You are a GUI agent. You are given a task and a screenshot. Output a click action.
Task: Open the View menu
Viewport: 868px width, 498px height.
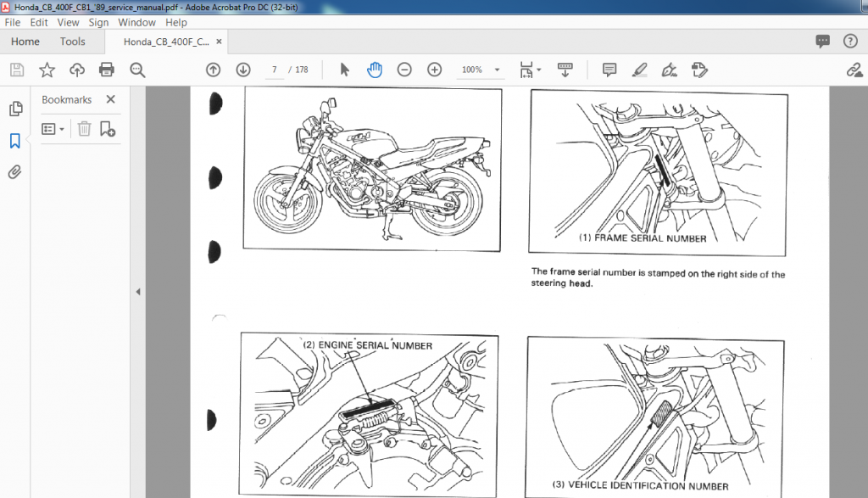coord(68,23)
